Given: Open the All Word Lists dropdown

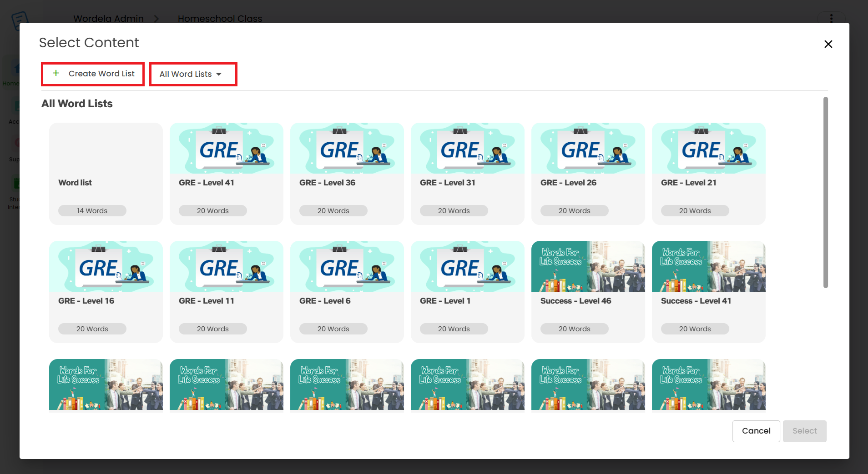Looking at the screenshot, I should pyautogui.click(x=193, y=74).
